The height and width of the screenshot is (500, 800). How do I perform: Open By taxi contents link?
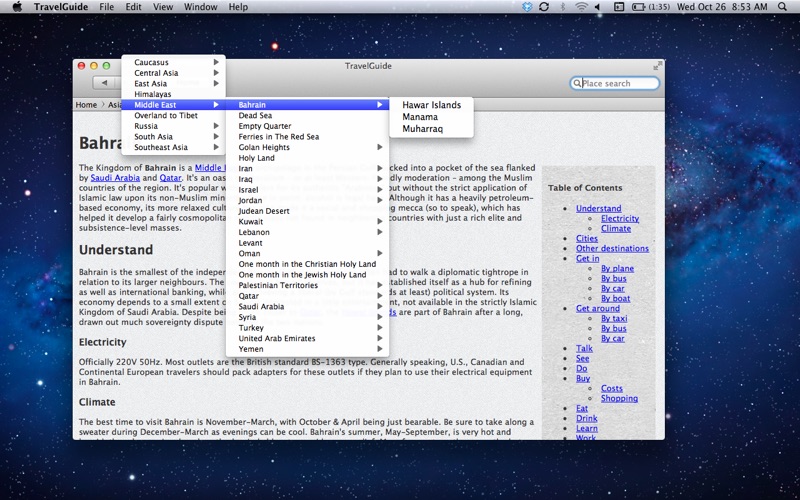[x=614, y=318]
